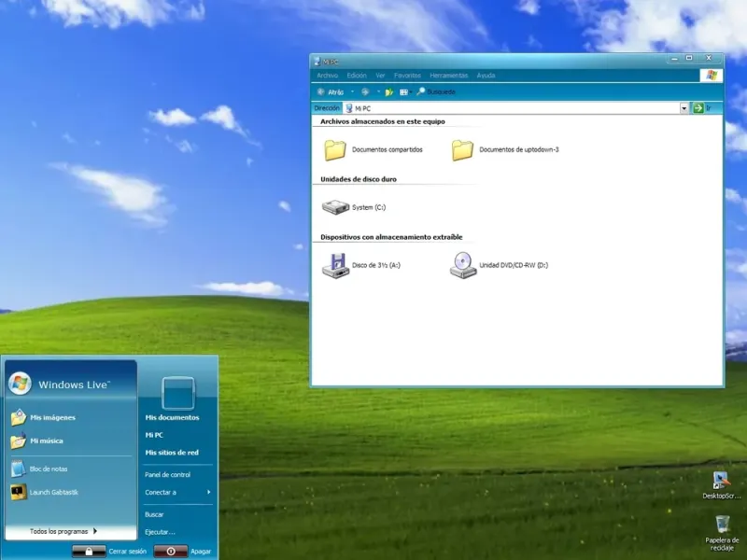The width and height of the screenshot is (747, 560).
Task: Click the user account picture in start menu
Action: click(x=178, y=393)
